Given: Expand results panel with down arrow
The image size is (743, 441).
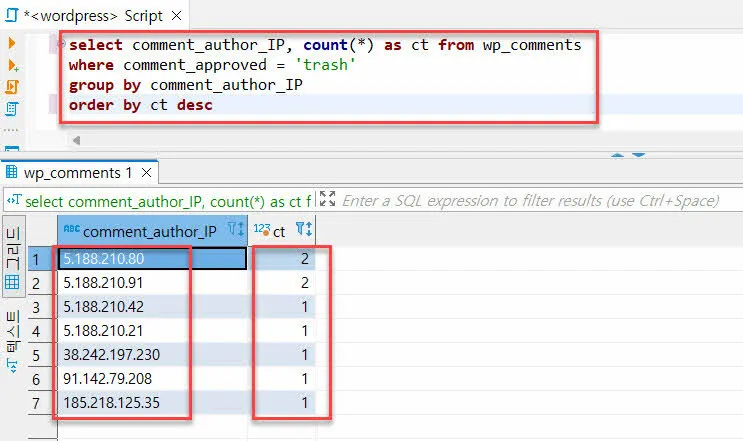Looking at the screenshot, I should (638, 154).
